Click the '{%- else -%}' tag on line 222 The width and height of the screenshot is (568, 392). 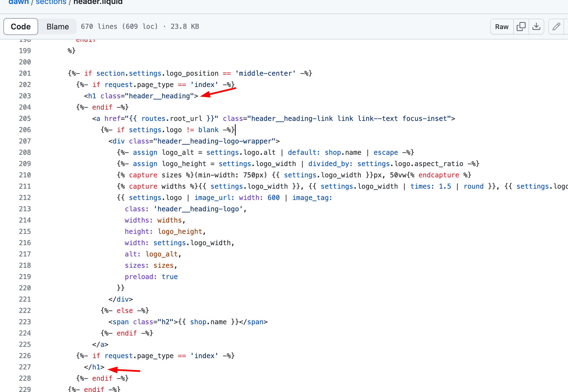click(x=124, y=311)
